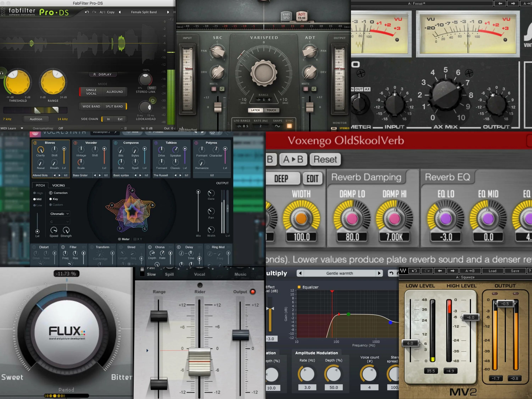Click the Oversampling Off value field

(x=61, y=128)
